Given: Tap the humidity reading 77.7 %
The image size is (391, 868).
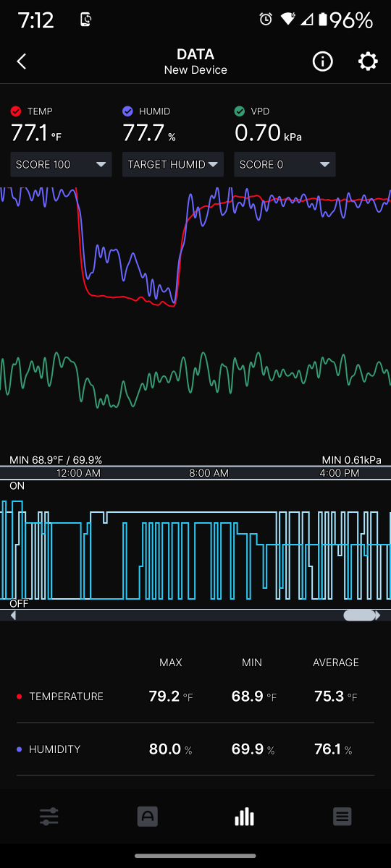Looking at the screenshot, I should click(x=149, y=133).
